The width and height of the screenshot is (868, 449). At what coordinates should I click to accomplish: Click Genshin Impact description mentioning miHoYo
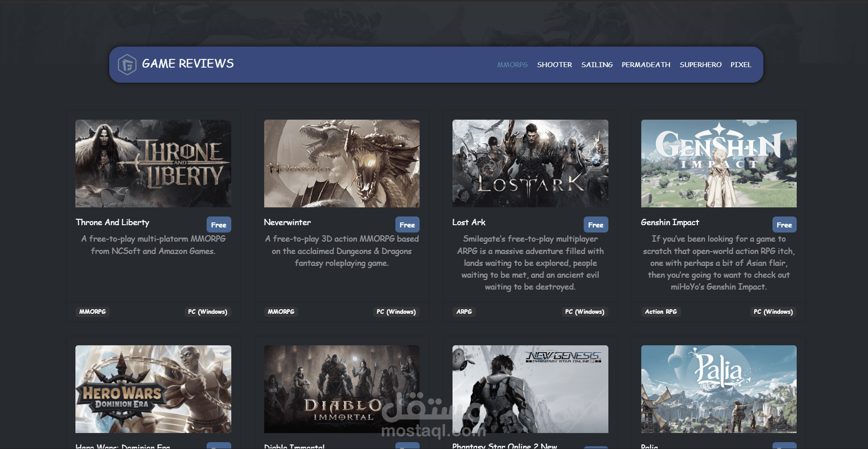pyautogui.click(x=719, y=263)
